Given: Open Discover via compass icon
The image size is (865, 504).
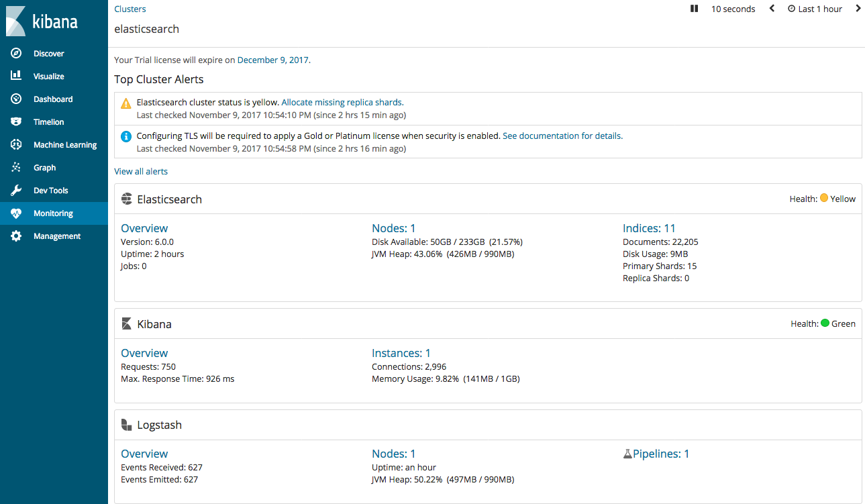Looking at the screenshot, I should coord(16,54).
